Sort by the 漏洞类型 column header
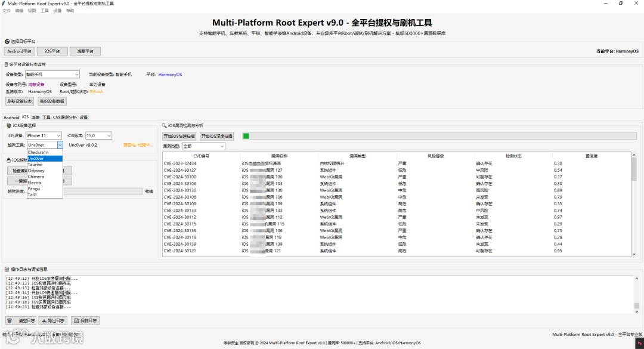 (357, 156)
